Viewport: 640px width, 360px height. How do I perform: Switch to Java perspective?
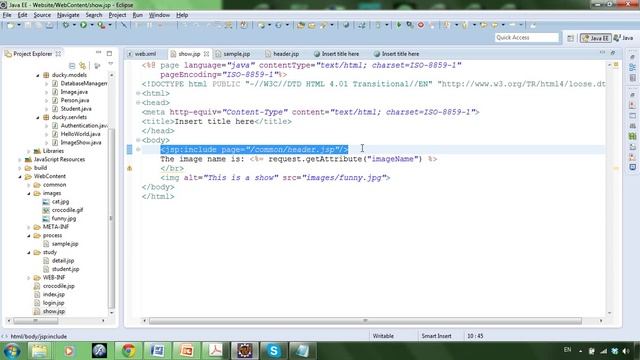(x=624, y=38)
